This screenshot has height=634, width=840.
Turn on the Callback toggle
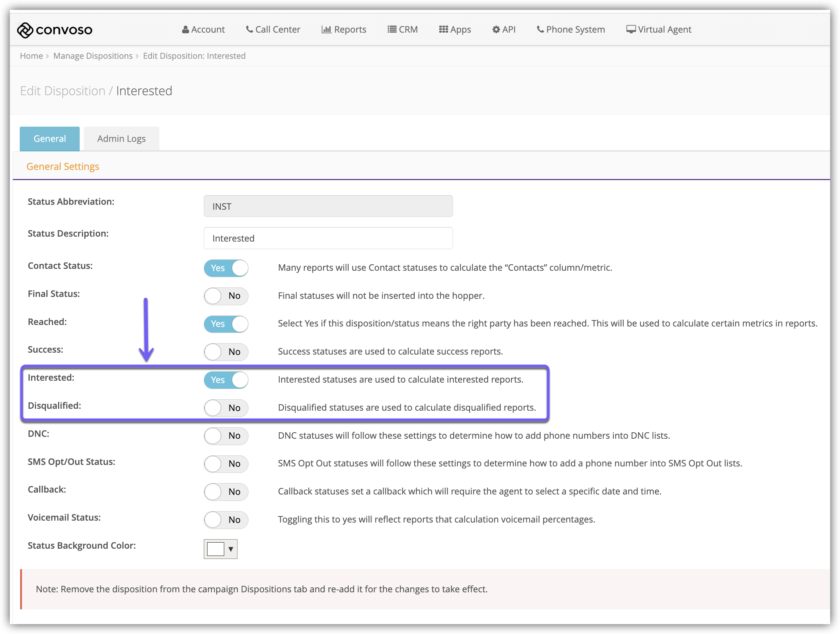[226, 492]
